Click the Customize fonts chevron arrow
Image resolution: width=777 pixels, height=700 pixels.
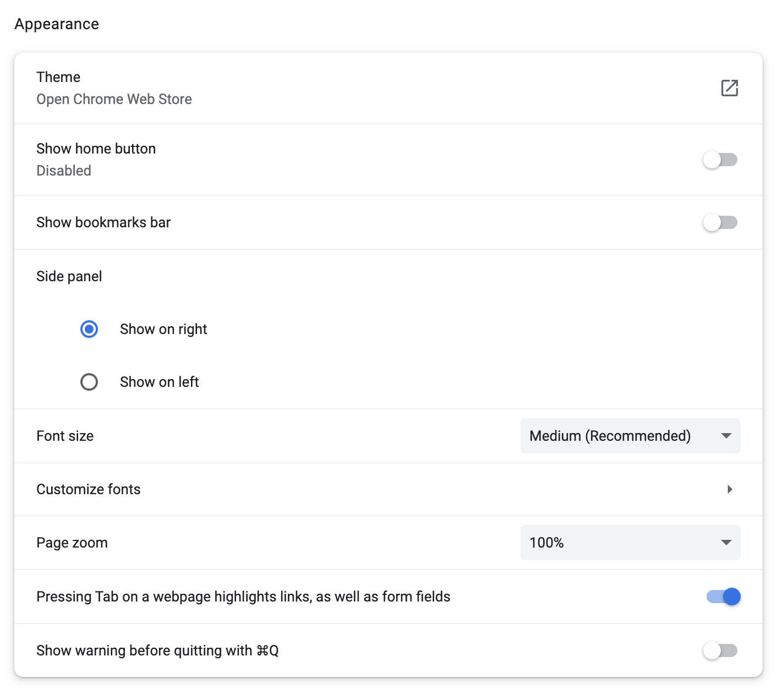point(730,489)
